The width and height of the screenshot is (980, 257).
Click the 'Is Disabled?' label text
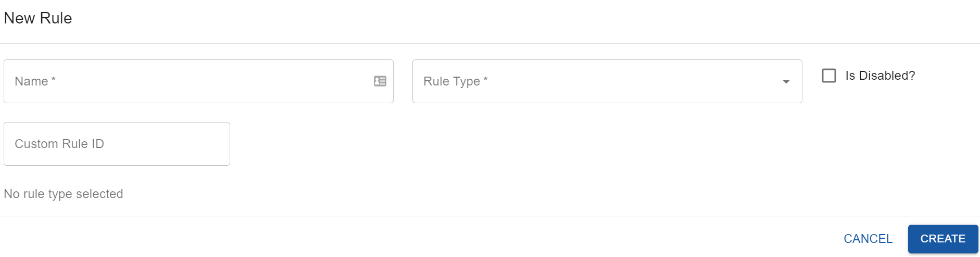pos(880,76)
